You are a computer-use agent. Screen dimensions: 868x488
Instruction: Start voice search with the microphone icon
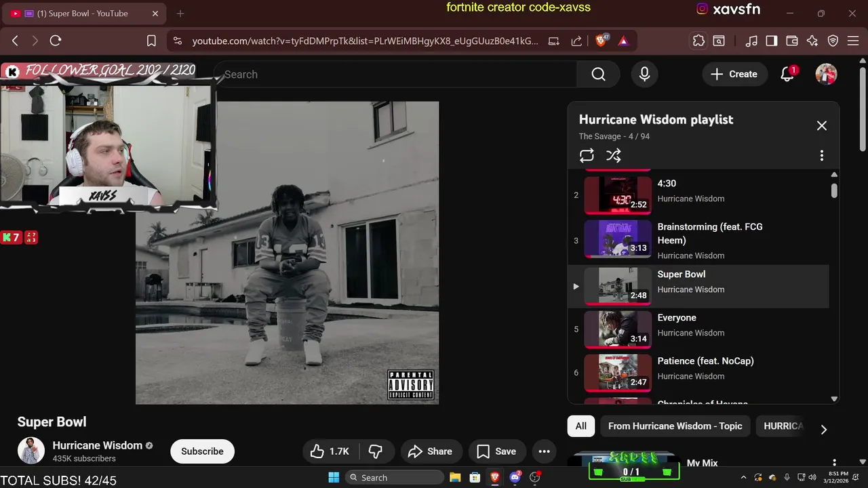[645, 75]
